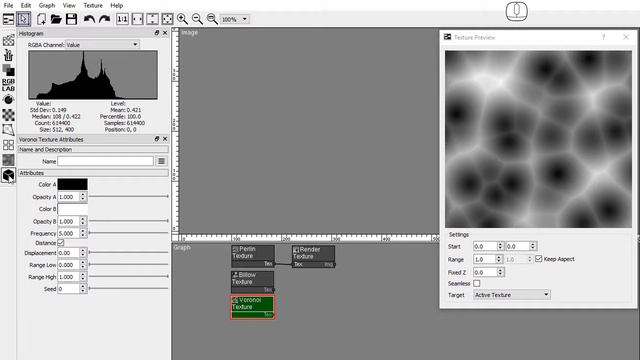Toggle the attributes panel toolbar icon

(8, 19)
